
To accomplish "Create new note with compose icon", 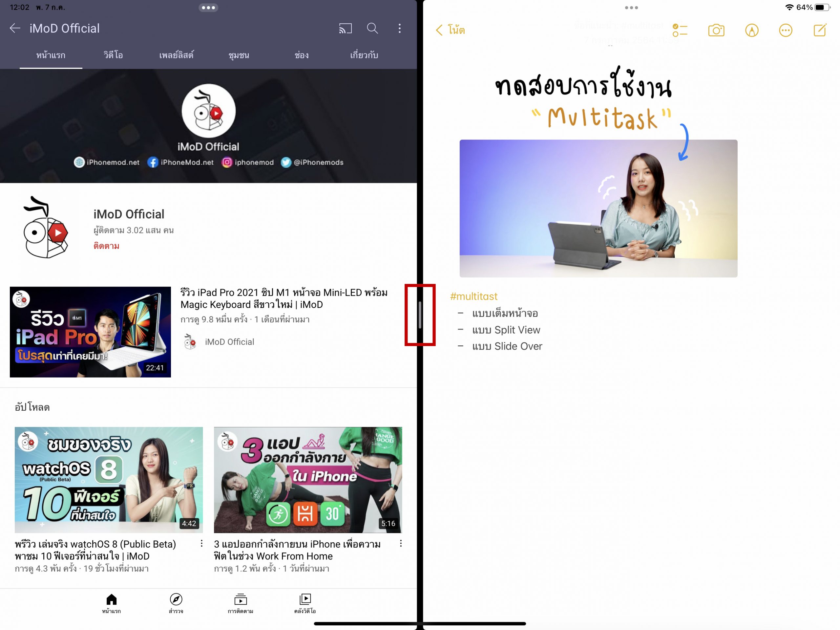I will [820, 30].
